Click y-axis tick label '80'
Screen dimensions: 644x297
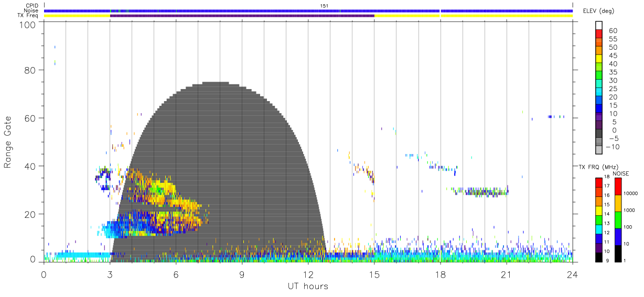coord(30,70)
